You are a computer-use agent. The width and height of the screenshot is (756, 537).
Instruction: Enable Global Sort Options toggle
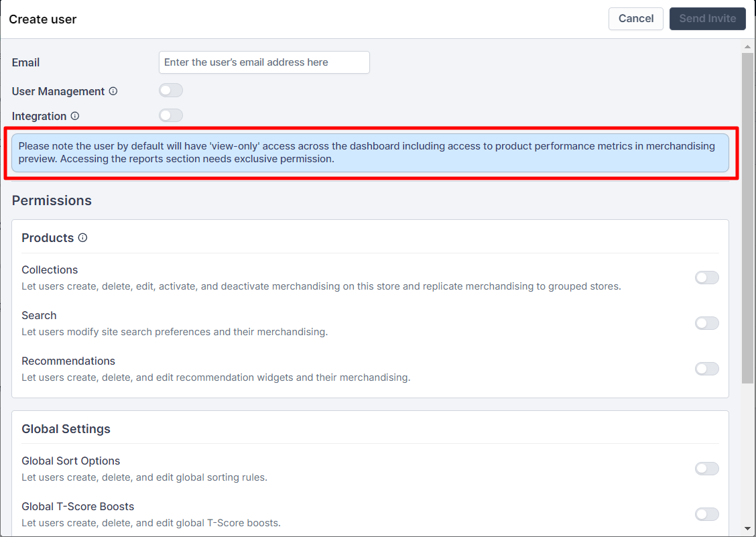click(707, 469)
